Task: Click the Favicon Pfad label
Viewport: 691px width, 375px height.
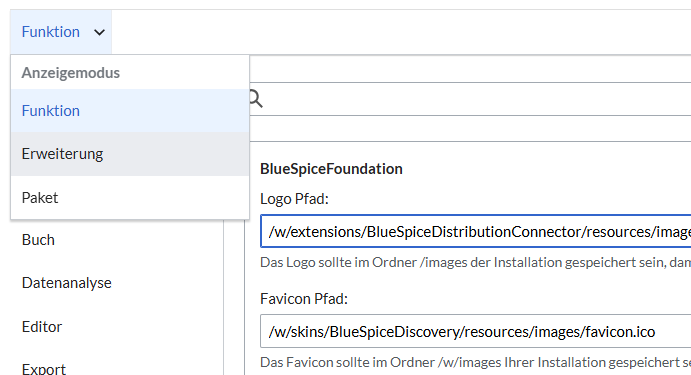Action: tap(304, 299)
